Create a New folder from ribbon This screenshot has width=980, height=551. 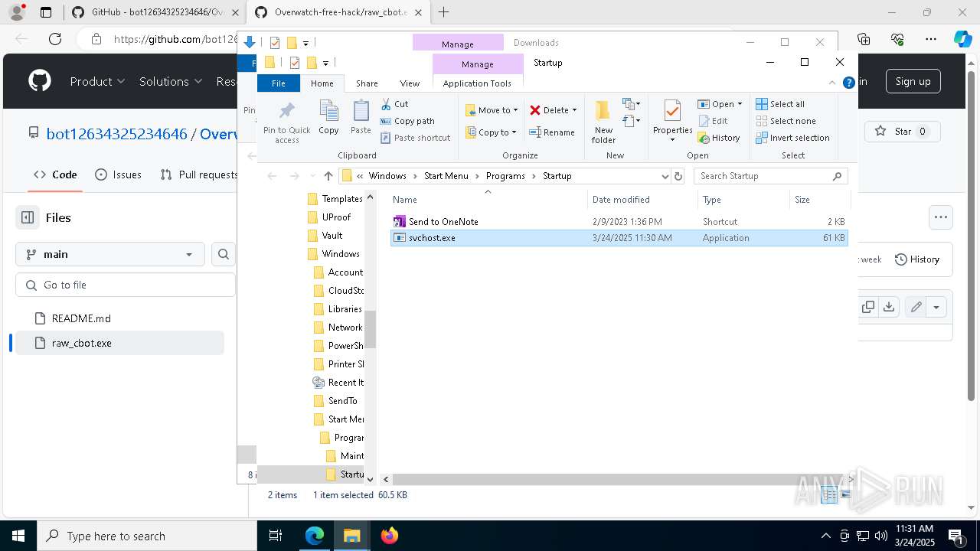click(603, 122)
